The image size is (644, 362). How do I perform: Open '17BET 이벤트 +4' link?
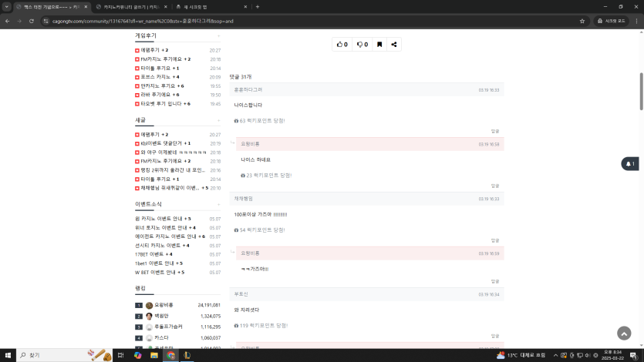pos(153,254)
